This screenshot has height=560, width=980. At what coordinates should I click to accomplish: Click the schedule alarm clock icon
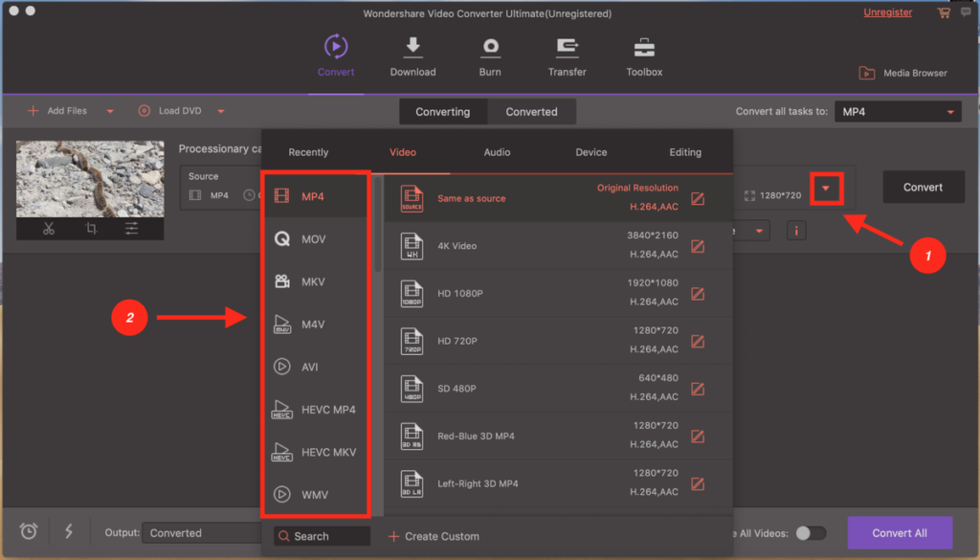click(28, 530)
